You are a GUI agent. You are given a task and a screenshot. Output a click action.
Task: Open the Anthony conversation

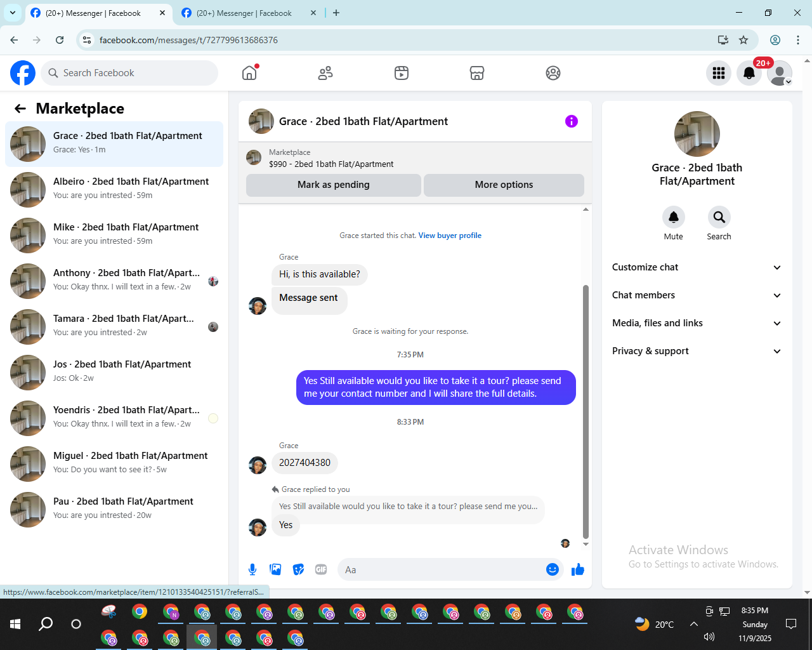tap(114, 281)
